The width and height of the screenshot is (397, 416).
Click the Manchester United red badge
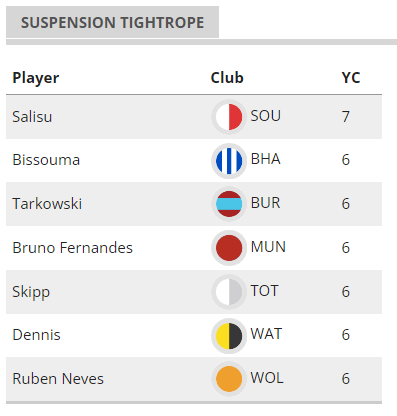click(x=229, y=248)
